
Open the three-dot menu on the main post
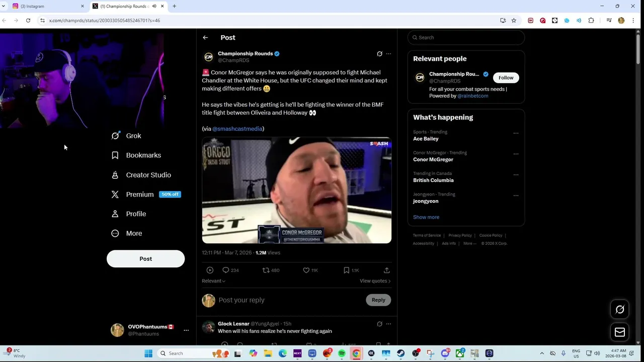388,54
